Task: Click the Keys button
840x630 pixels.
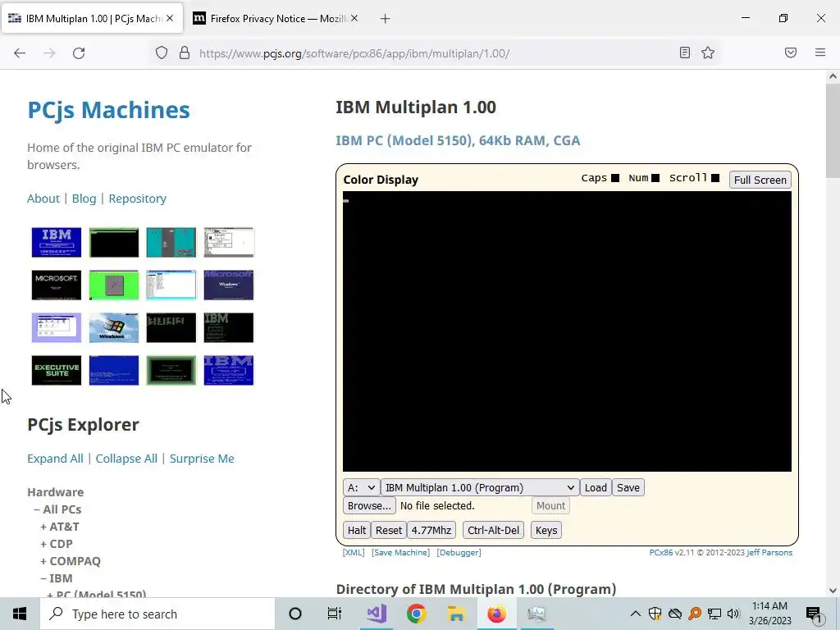Action: pos(546,531)
